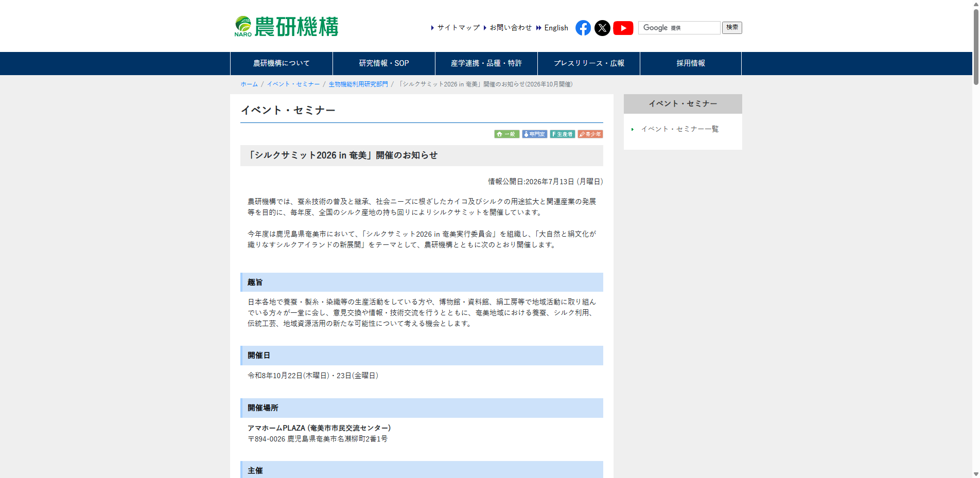Viewport: 980px width, 478px height.
Task: Select the teal 生産者 audience tag
Action: pos(563,134)
